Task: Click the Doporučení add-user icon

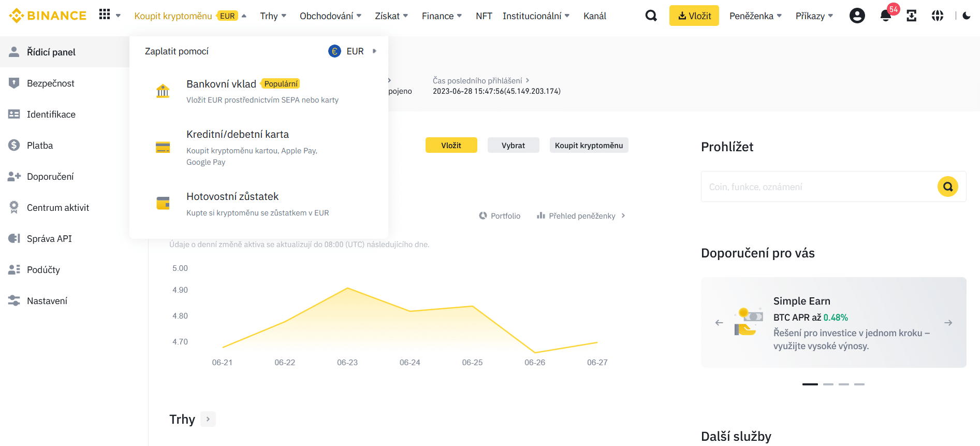Action: 14,176
